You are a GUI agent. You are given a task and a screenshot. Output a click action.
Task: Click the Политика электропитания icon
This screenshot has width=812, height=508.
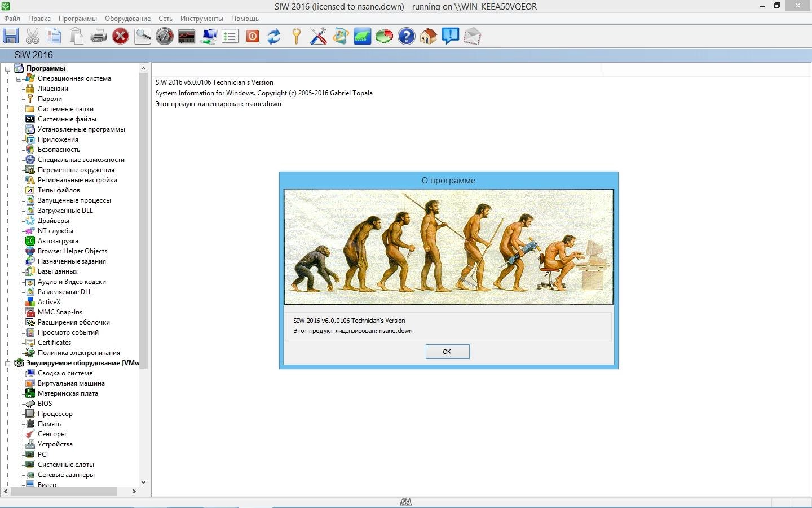click(30, 353)
